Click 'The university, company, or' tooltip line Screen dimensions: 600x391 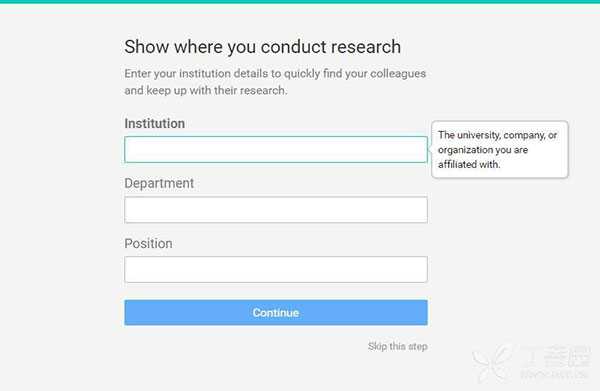[x=497, y=135]
